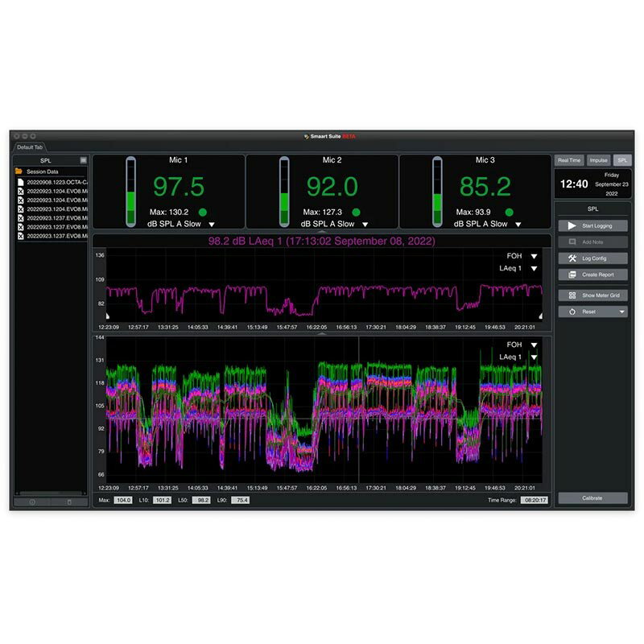Click the Mic 3 level meter bar
Viewport: 644px width, 644px height.
[x=437, y=192]
